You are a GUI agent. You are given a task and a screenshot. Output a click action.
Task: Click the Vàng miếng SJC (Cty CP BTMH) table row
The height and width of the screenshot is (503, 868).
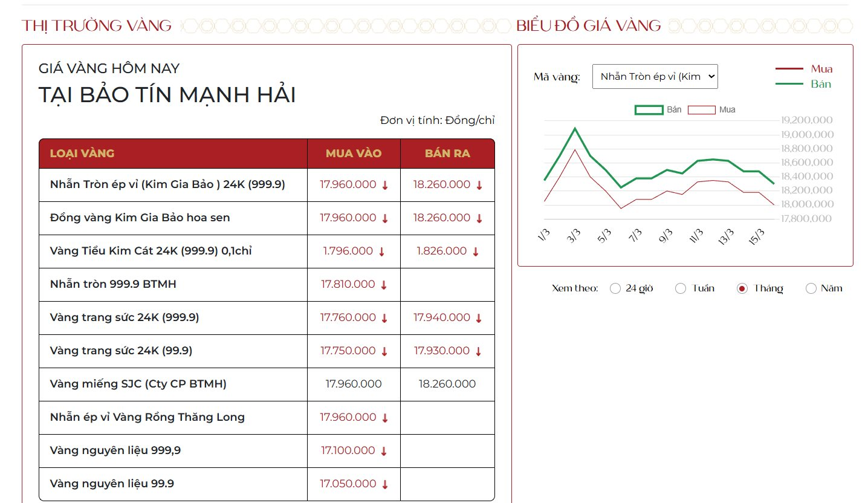pos(173,384)
